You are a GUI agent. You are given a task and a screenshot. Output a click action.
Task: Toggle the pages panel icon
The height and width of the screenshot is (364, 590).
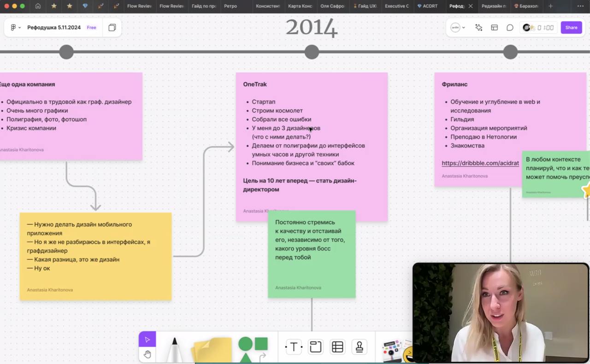pos(112,28)
